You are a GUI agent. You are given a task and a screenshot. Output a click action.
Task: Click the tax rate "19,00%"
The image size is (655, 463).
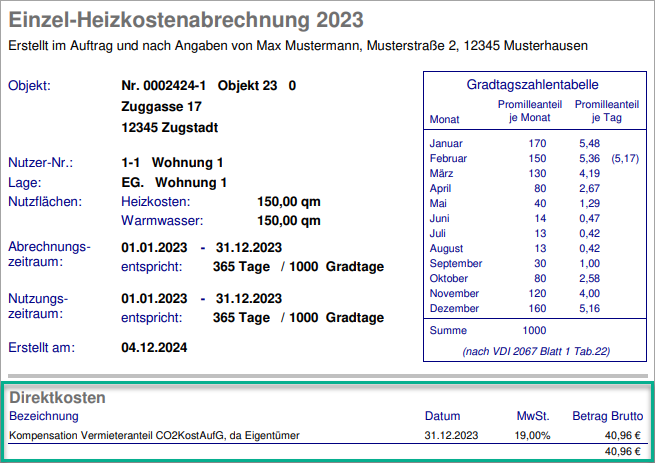click(532, 436)
